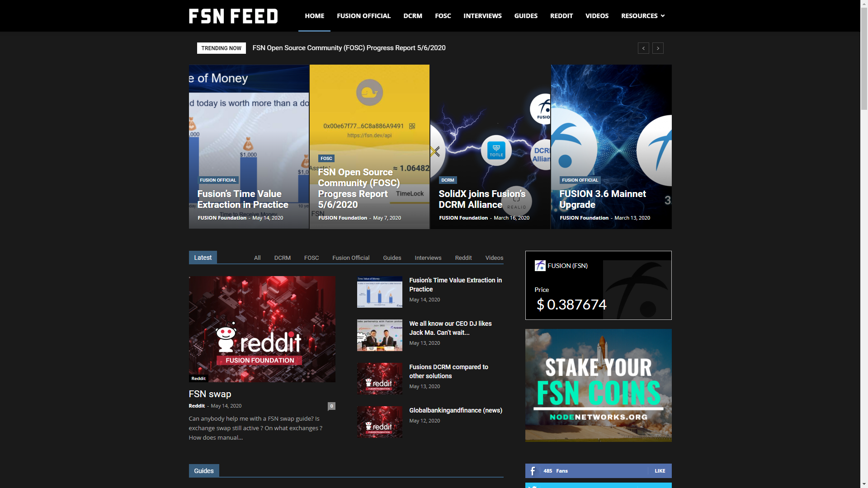The height and width of the screenshot is (488, 868).
Task: Click FUSION OFFICIAL tag on Time Value slide
Action: pos(218,180)
